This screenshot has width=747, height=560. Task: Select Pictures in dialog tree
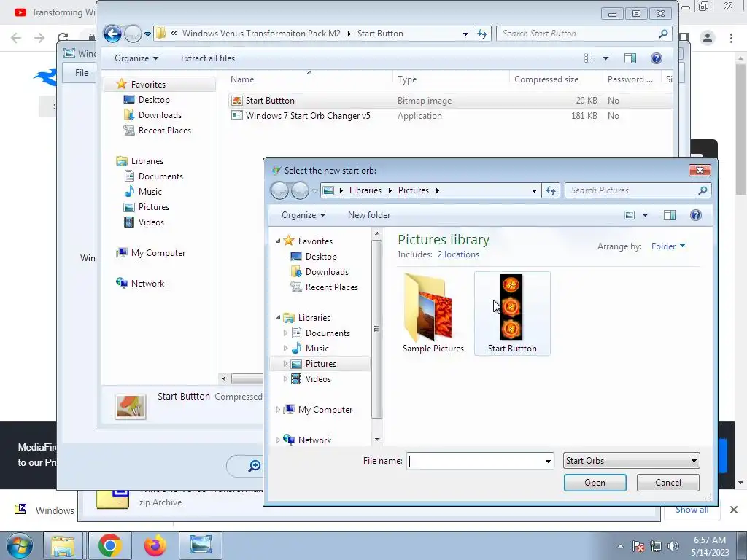(x=320, y=363)
